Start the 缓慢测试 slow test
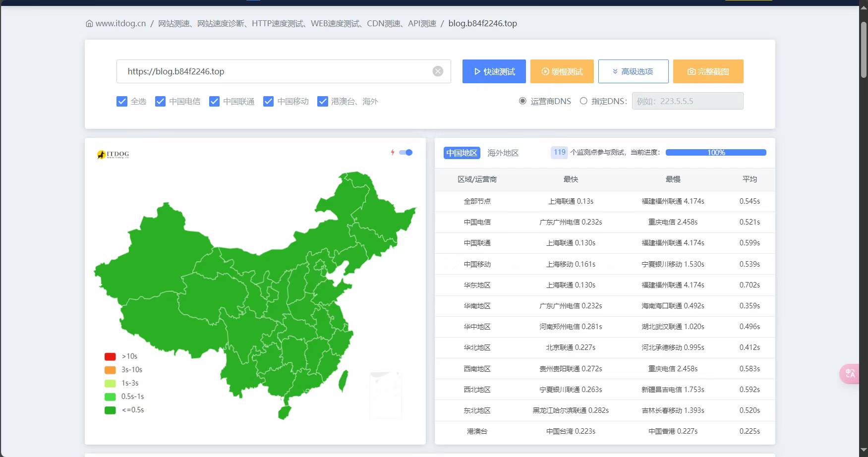Screen dimensions: 868x457 point(562,71)
